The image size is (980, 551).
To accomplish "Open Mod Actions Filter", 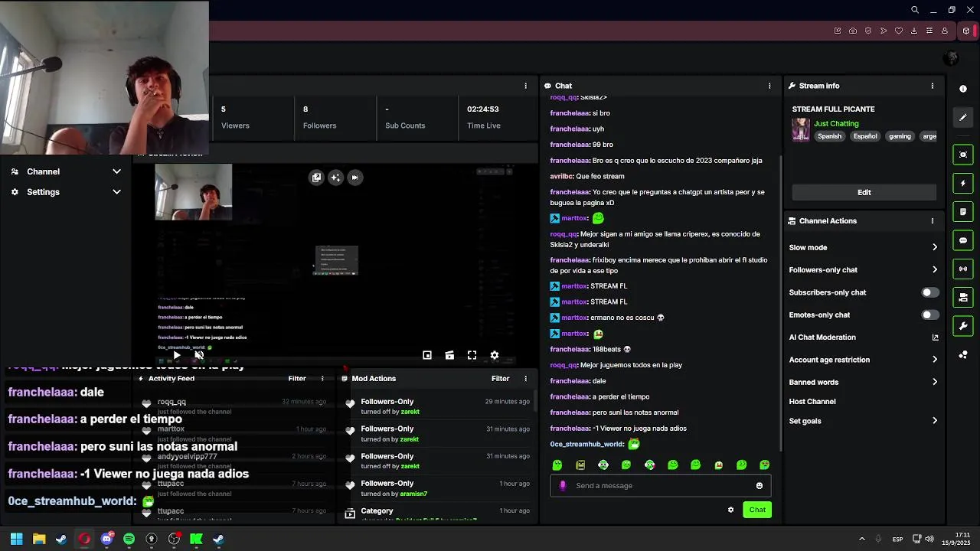I will pos(500,378).
